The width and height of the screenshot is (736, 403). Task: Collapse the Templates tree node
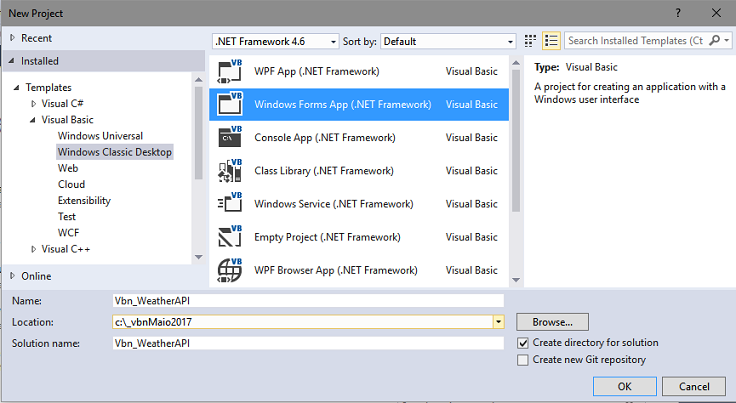pyautogui.click(x=16, y=87)
